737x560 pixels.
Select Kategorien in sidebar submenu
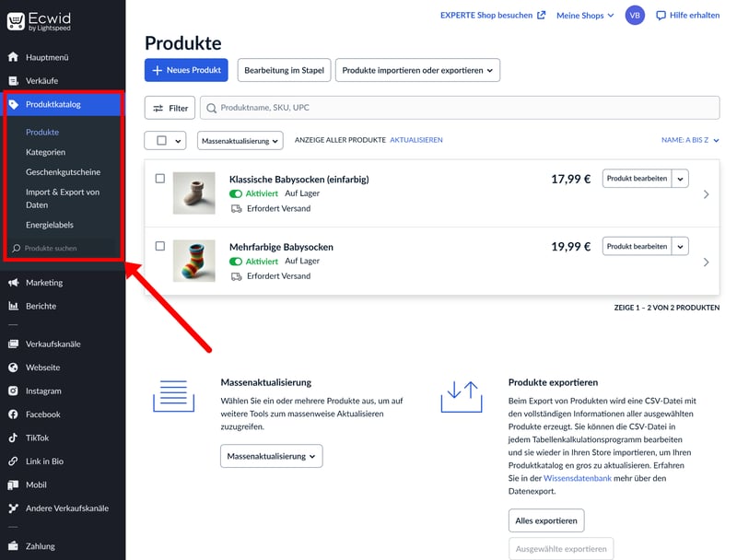[45, 152]
